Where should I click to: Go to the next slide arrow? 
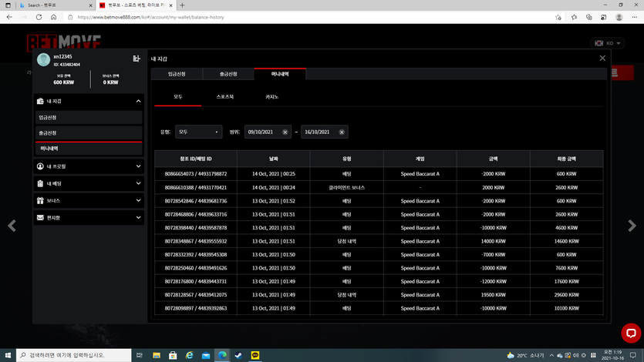(632, 226)
